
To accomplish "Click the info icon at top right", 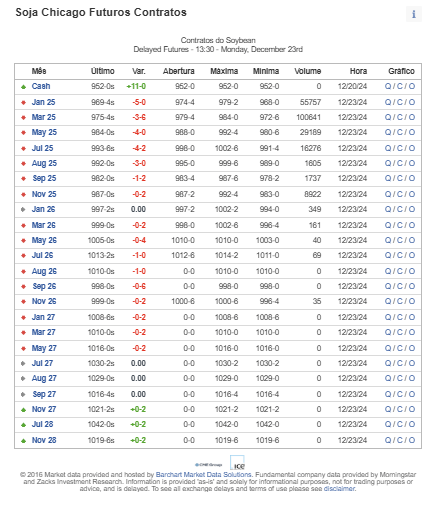I will point(413,14).
